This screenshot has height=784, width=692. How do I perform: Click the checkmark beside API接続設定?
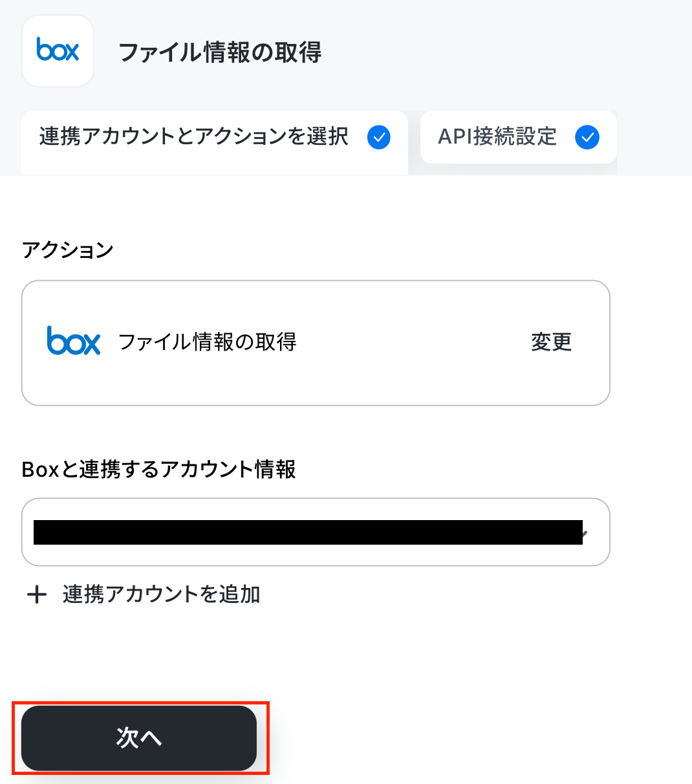[x=587, y=137]
